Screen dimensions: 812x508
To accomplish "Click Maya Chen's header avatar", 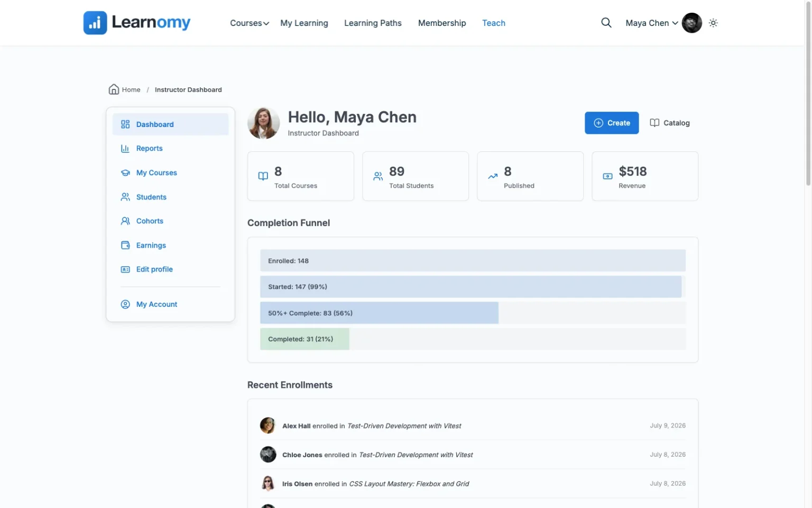I will tap(691, 23).
